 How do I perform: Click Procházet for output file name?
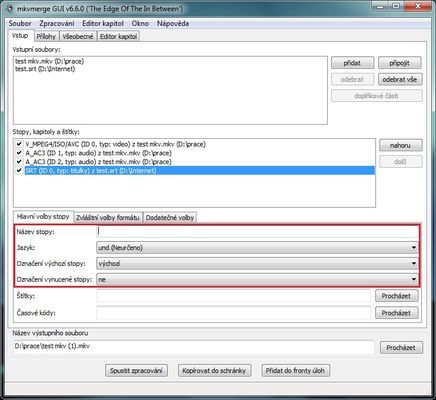tap(401, 348)
